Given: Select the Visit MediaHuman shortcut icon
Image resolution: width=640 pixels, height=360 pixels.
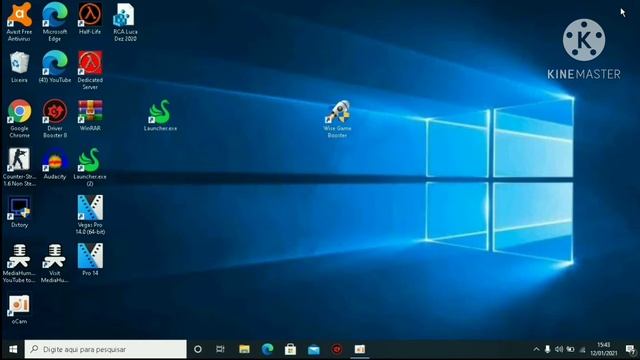Looking at the screenshot, I should click(55, 264).
